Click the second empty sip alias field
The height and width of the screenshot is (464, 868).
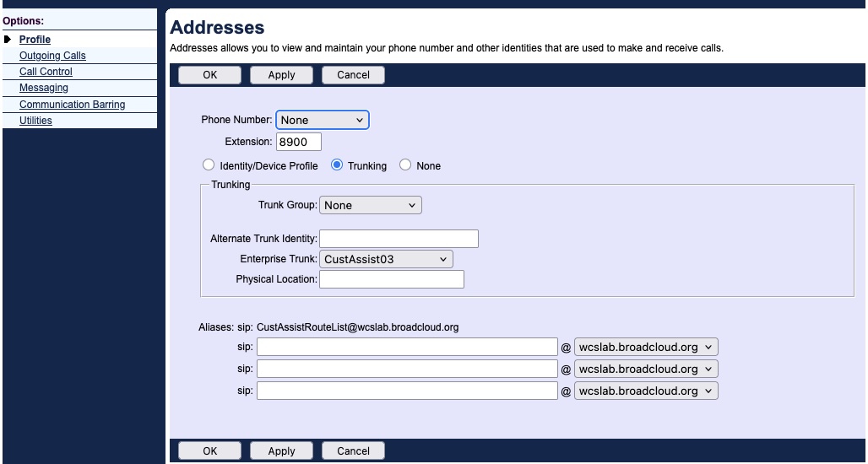click(407, 369)
